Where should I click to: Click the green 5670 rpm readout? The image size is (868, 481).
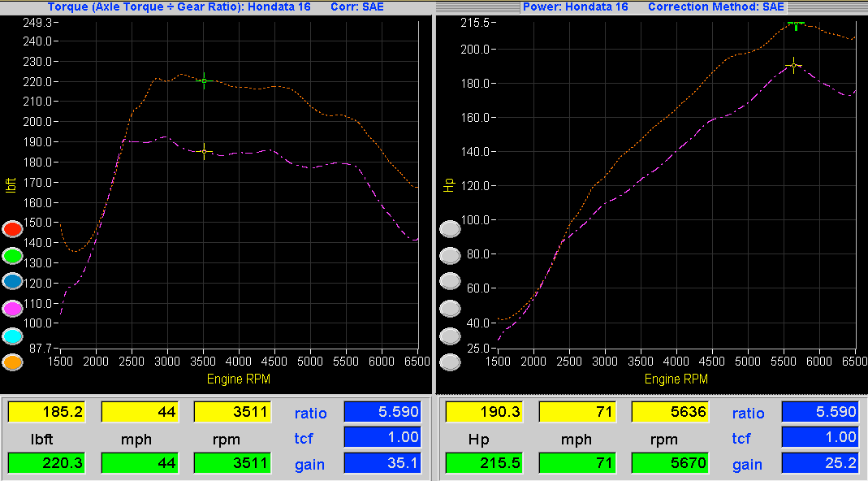coord(671,462)
